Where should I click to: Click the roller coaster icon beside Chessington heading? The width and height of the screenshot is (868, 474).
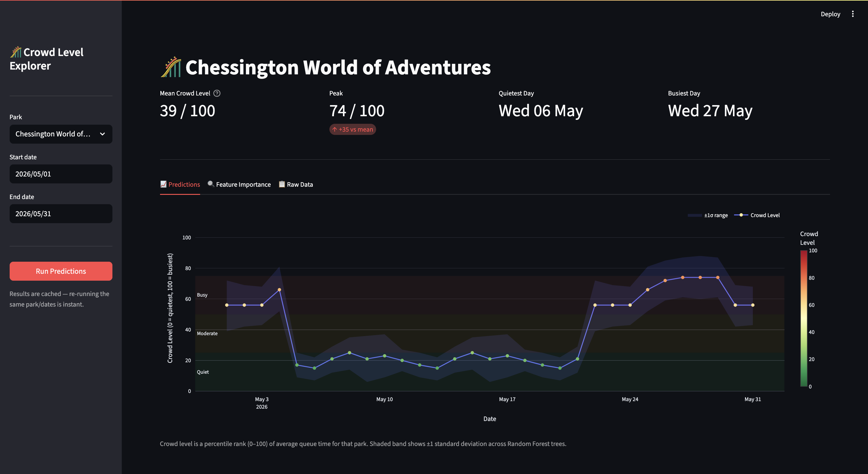point(171,67)
